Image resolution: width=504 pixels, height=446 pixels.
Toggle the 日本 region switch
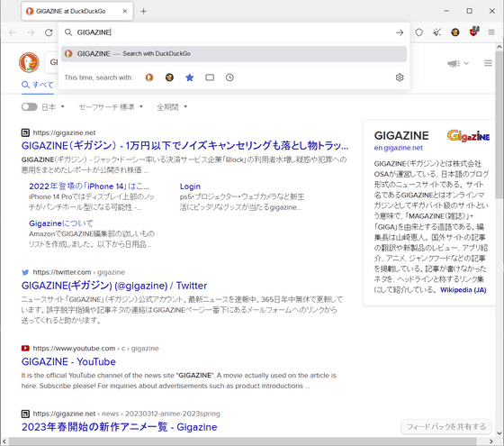29,107
